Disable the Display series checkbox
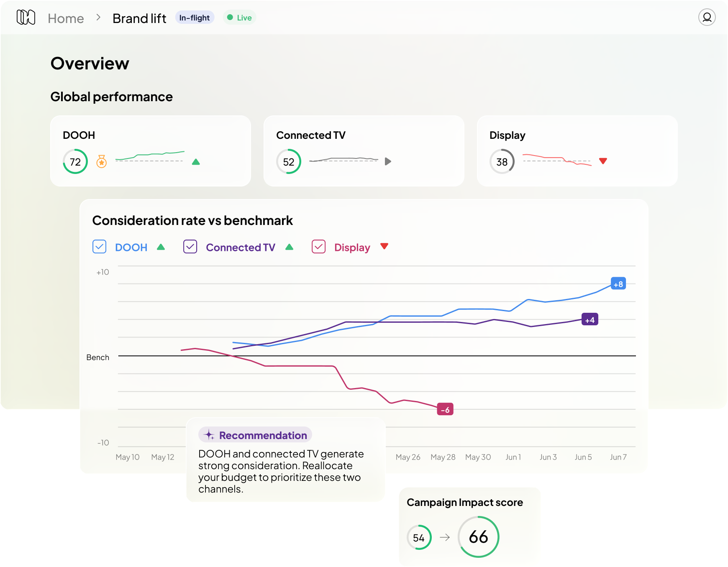728x567 pixels. 318,247
